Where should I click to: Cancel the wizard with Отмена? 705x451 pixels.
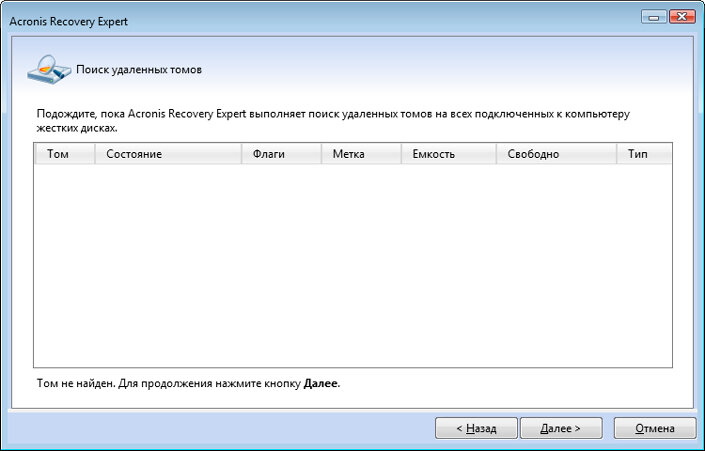pyautogui.click(x=655, y=428)
